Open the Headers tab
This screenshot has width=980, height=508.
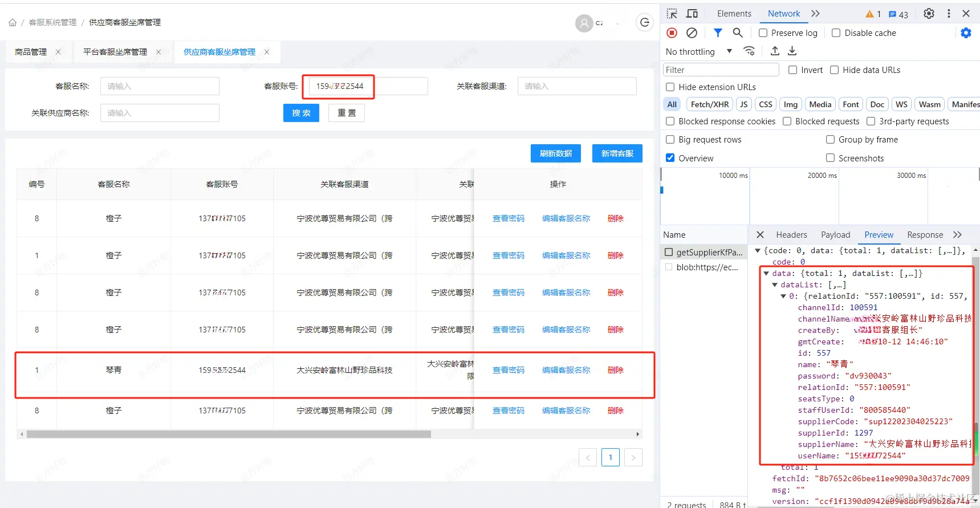791,235
